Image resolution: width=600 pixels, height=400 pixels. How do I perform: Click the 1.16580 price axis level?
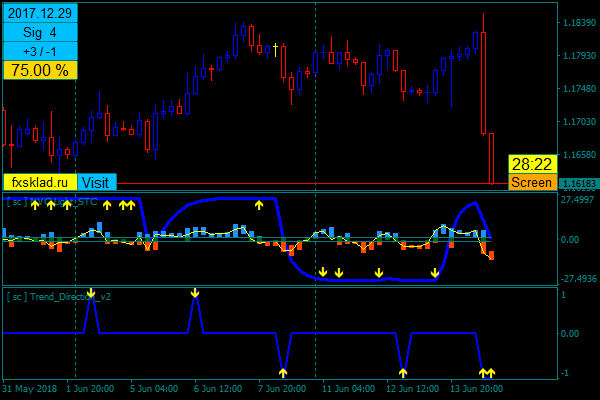point(579,155)
